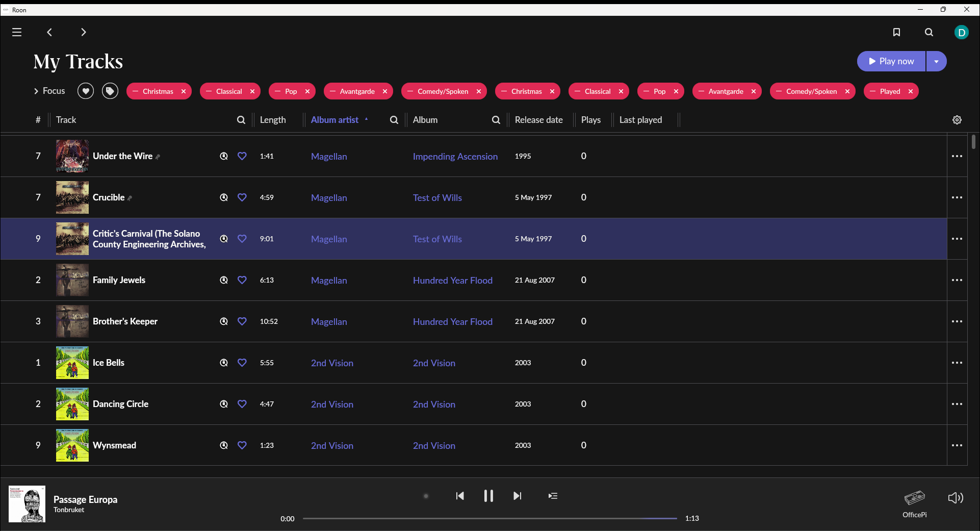Remove the Played filter chip
Image resolution: width=980 pixels, height=531 pixels.
click(911, 91)
